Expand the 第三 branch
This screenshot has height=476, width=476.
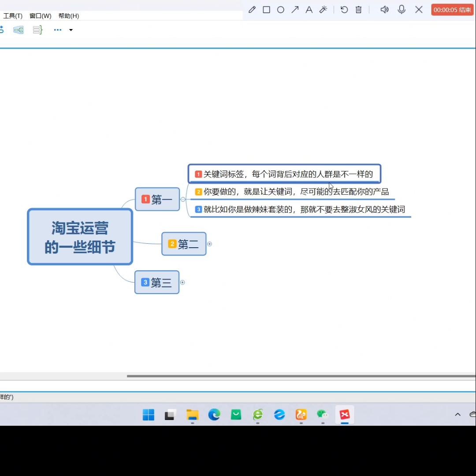182,283
